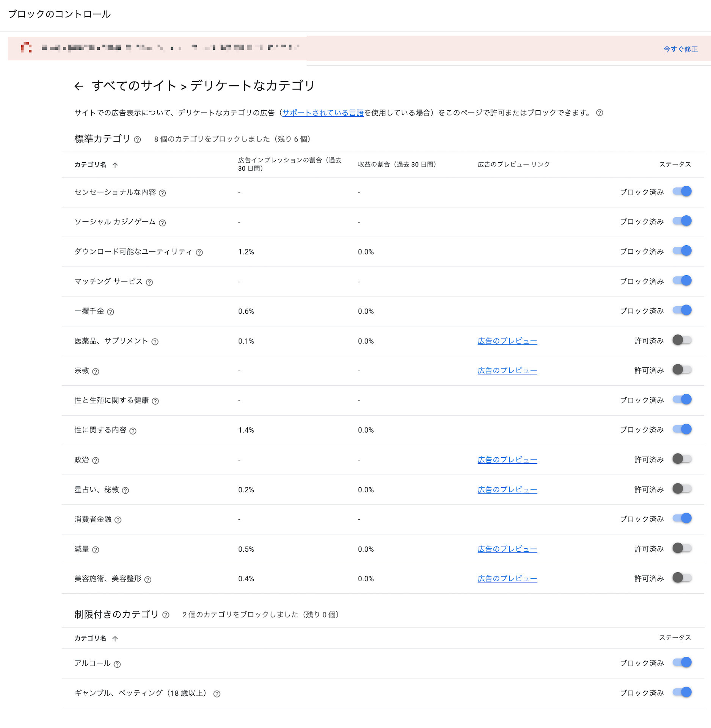Click the 収益の割合 column header
Screen dimensions: 711x728
[x=397, y=164]
